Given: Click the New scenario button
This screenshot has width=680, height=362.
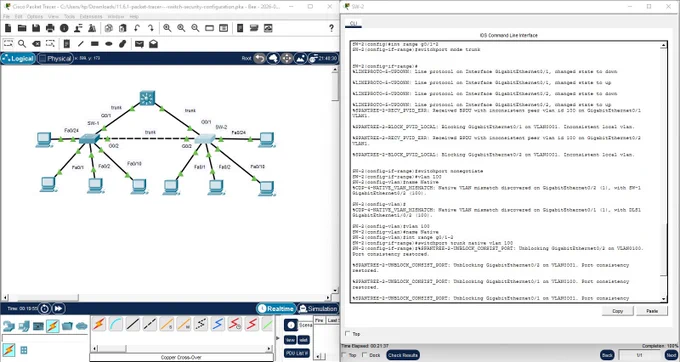Looking at the screenshot, I should 291,340.
